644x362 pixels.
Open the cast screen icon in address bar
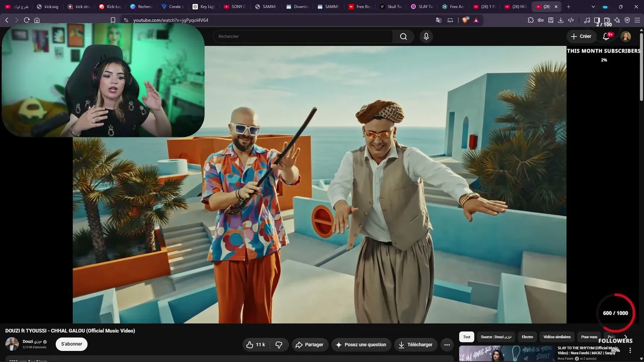click(450, 20)
